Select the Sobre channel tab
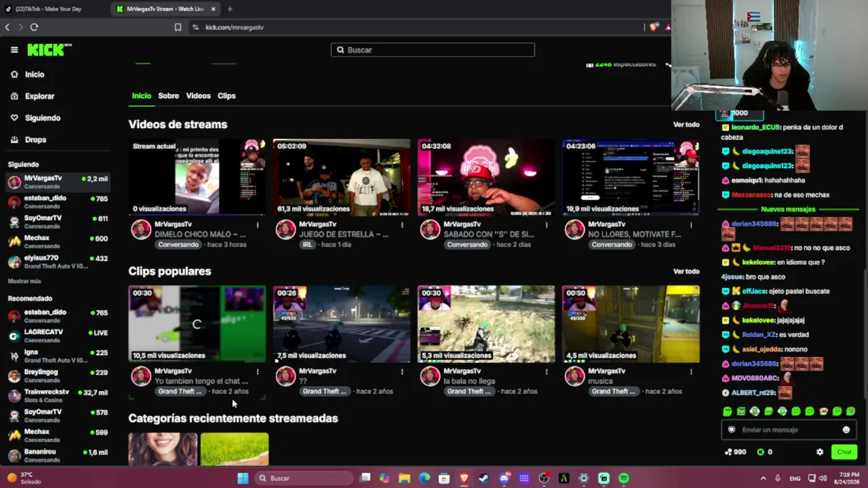The height and width of the screenshot is (488, 868). (x=168, y=96)
